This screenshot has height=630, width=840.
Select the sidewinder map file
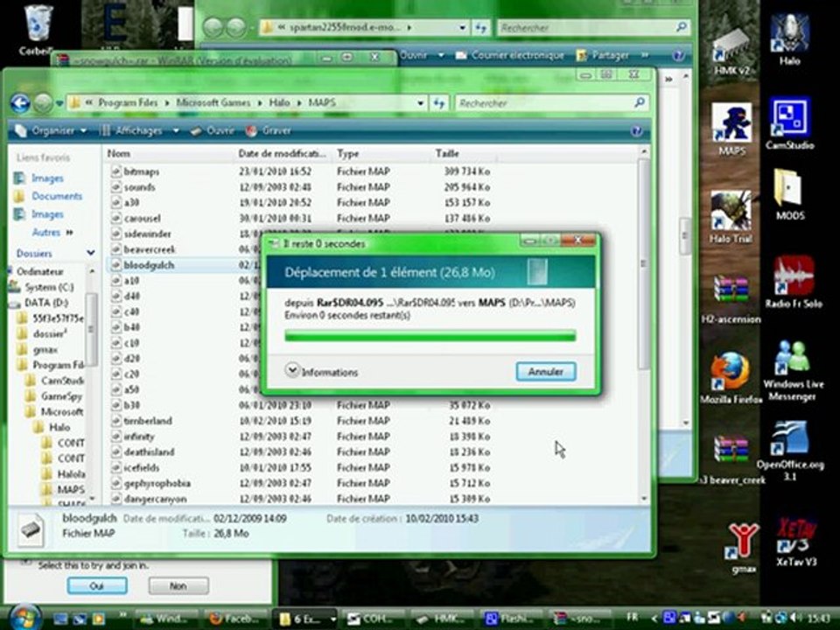coord(147,234)
